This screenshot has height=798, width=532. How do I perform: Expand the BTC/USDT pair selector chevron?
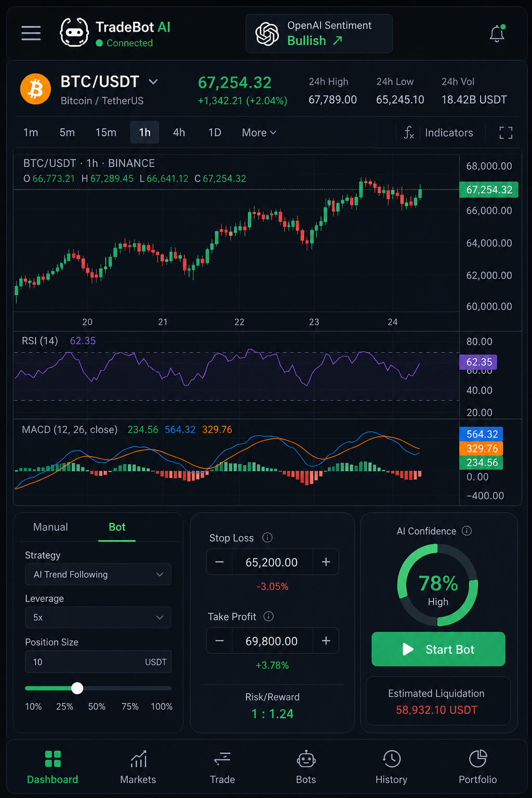pyautogui.click(x=153, y=82)
